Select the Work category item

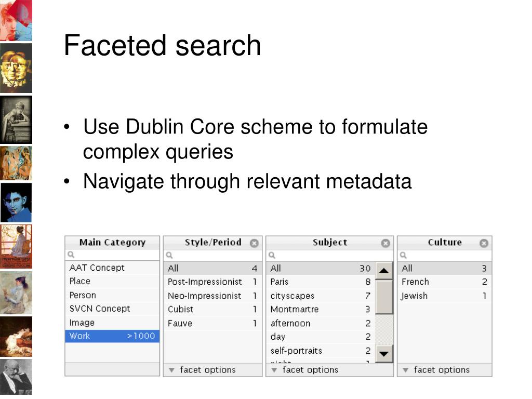112,336
